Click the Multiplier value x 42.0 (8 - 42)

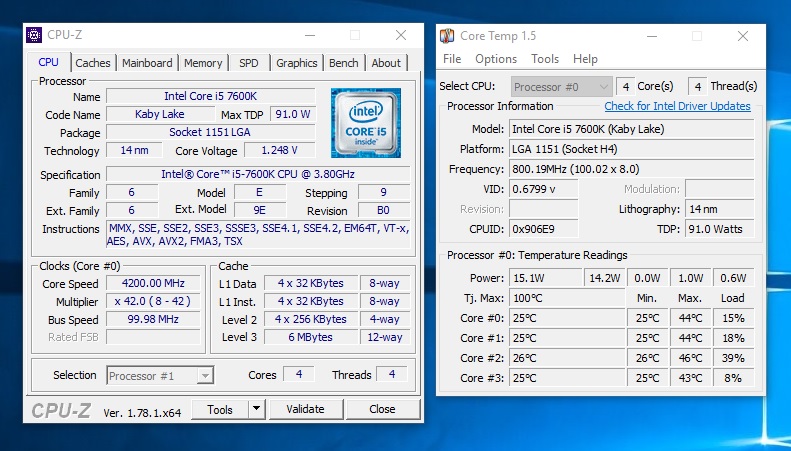point(153,301)
